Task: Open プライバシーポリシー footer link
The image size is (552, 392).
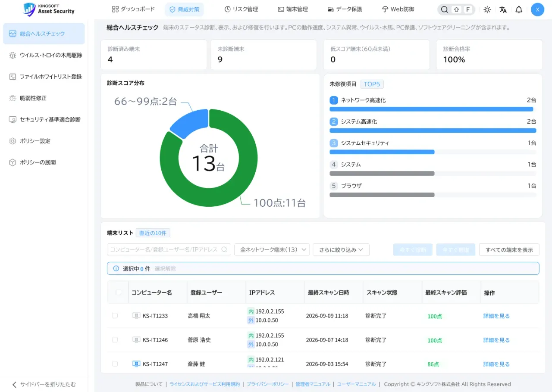Action: click(x=267, y=384)
